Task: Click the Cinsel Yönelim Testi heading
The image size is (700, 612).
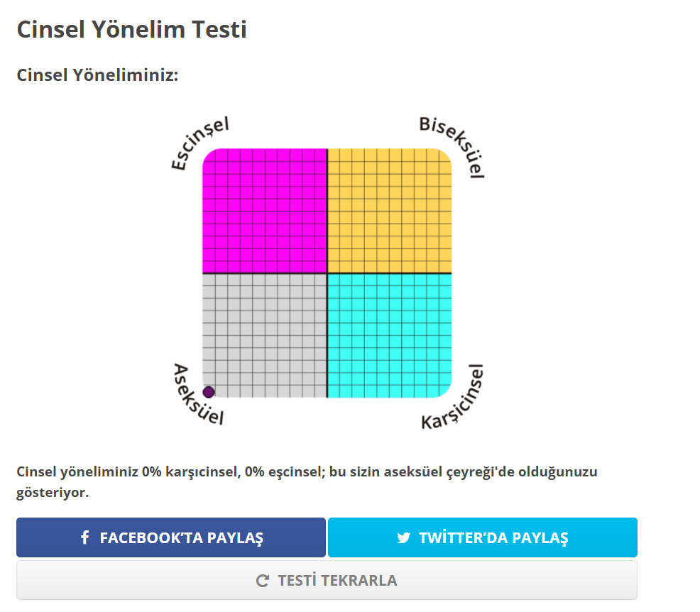Action: [x=131, y=30]
